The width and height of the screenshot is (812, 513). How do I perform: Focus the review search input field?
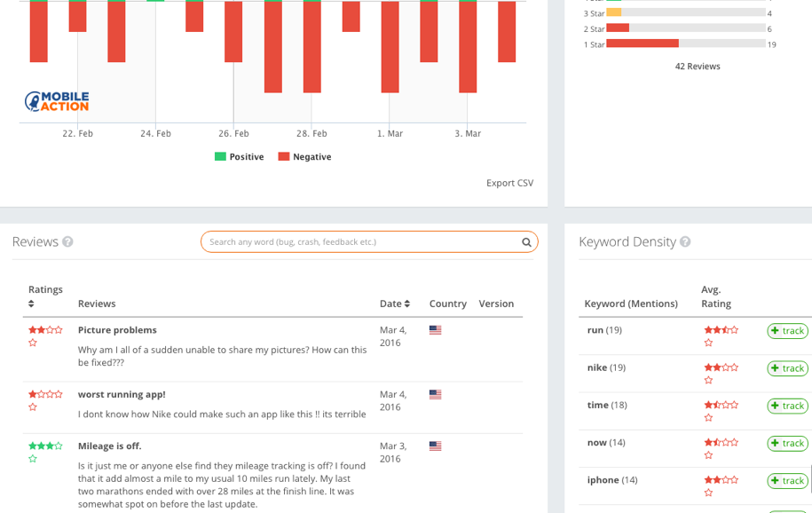(362, 242)
